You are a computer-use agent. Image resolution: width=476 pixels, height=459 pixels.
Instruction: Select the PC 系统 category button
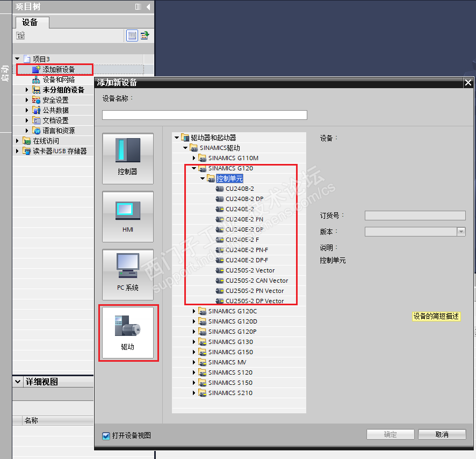pos(128,275)
